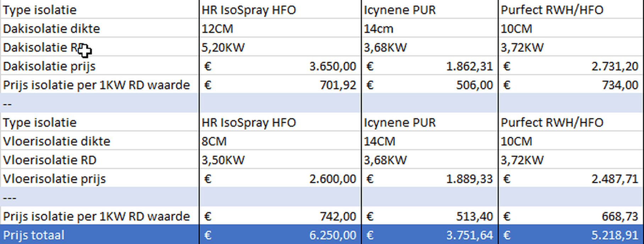
Task: Select 3,68KW in the Vloerisolatie RD row
Action: 430,160
